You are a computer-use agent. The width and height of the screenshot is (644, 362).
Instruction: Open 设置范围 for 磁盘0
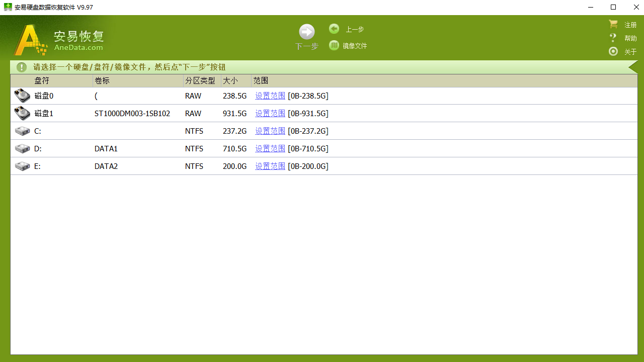(x=270, y=96)
